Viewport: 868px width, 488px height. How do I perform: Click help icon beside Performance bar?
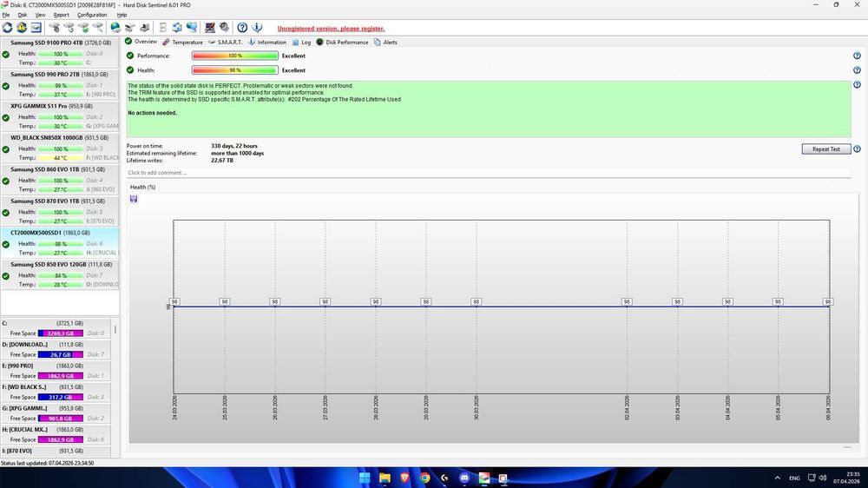coord(857,56)
